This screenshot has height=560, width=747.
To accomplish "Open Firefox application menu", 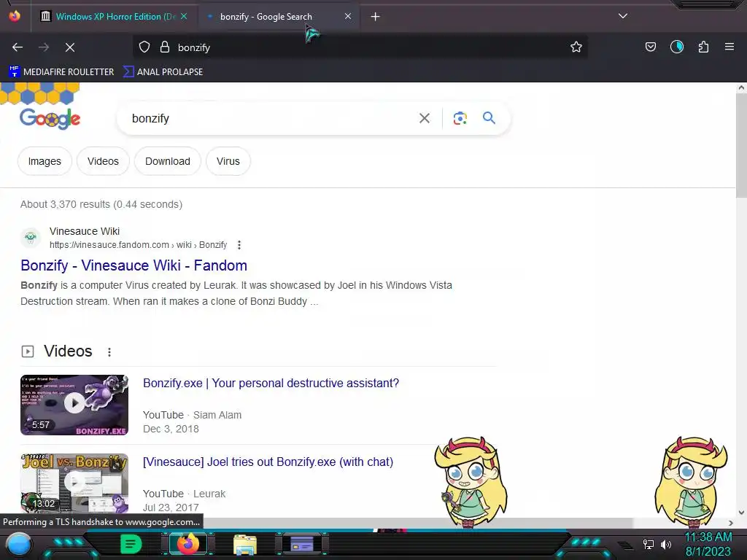I will 729,47.
